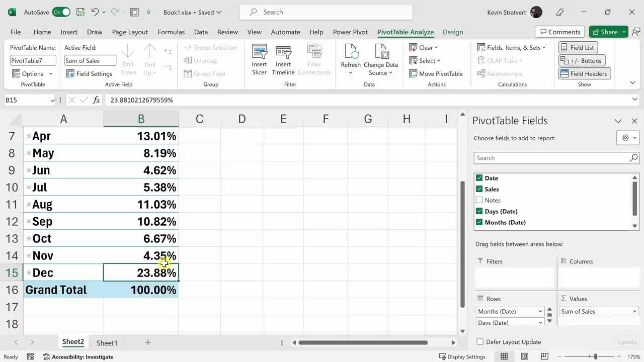Uncheck the Months (Date) field checkbox
The height and width of the screenshot is (362, 644).
click(x=479, y=222)
